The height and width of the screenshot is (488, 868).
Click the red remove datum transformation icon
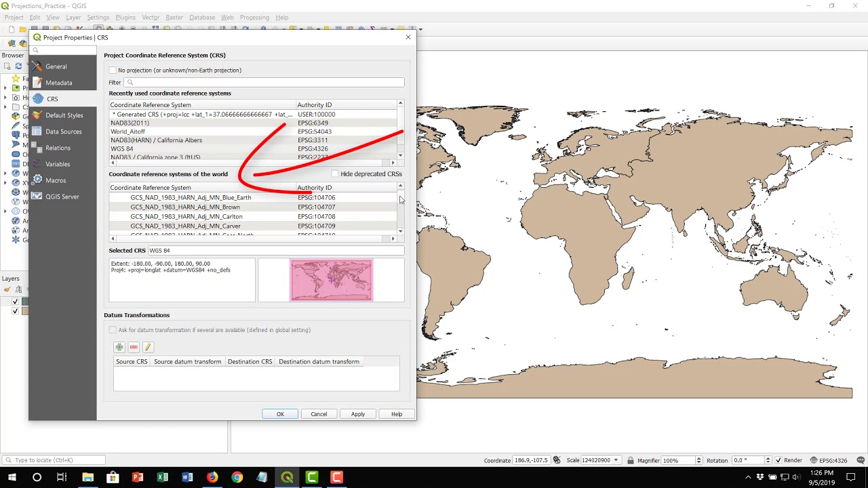[x=134, y=347]
